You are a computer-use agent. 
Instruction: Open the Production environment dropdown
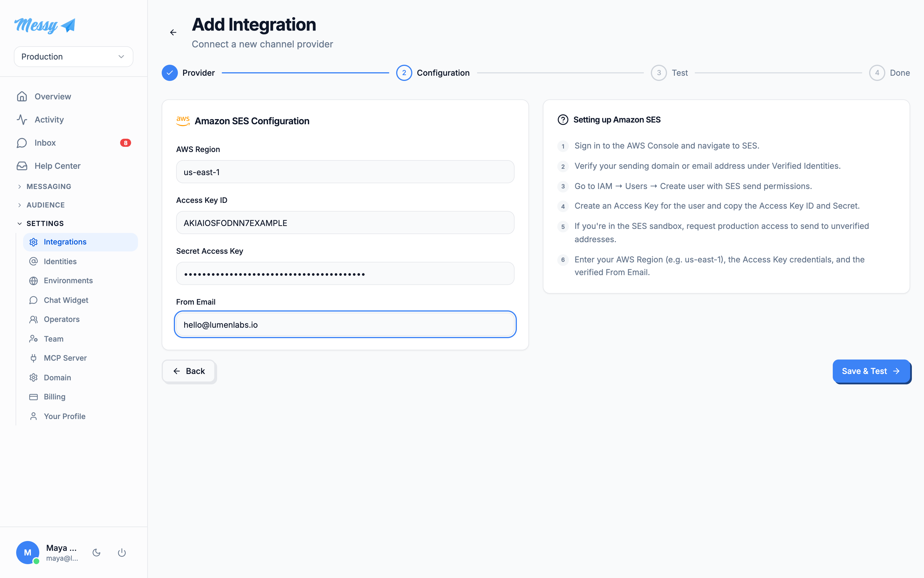(x=73, y=57)
